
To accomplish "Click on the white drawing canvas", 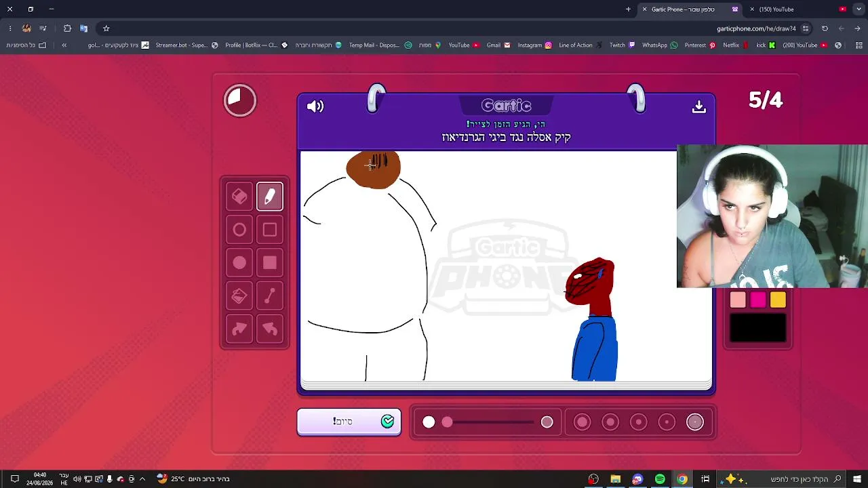I will 506,266.
